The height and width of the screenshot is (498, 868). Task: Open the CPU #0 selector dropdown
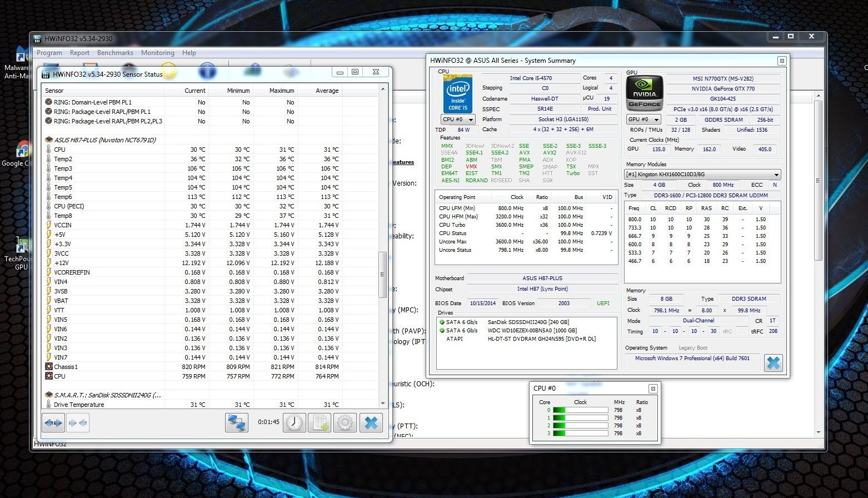(x=458, y=119)
